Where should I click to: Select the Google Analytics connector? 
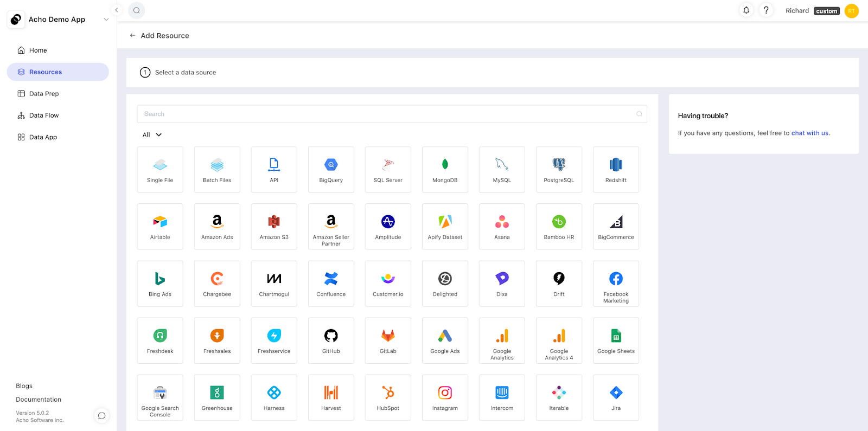tap(502, 340)
